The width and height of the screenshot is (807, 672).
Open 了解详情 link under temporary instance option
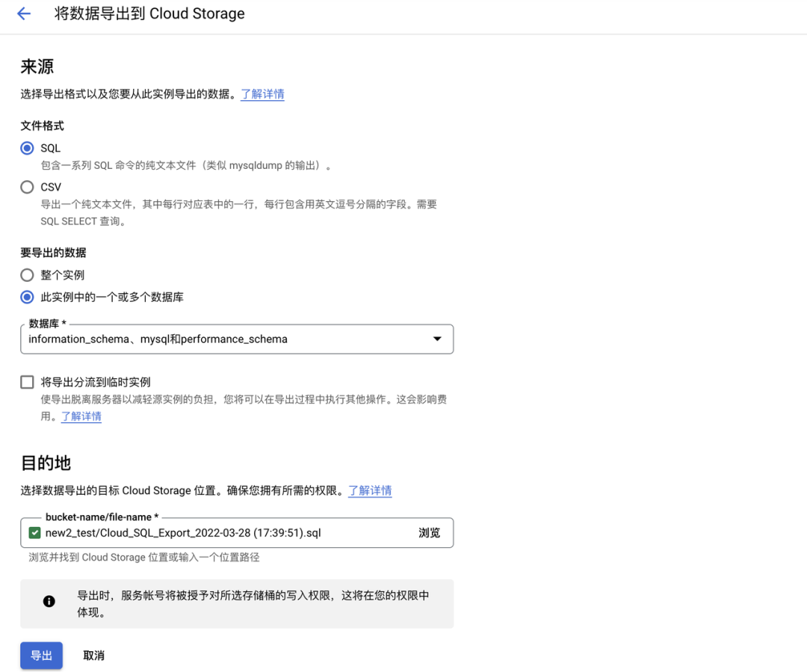pyautogui.click(x=81, y=416)
